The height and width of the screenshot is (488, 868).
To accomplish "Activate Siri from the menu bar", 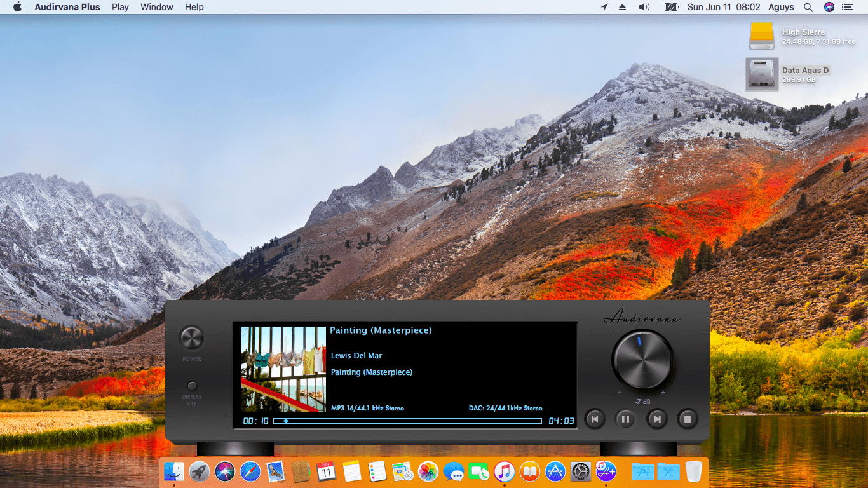I will tap(829, 7).
